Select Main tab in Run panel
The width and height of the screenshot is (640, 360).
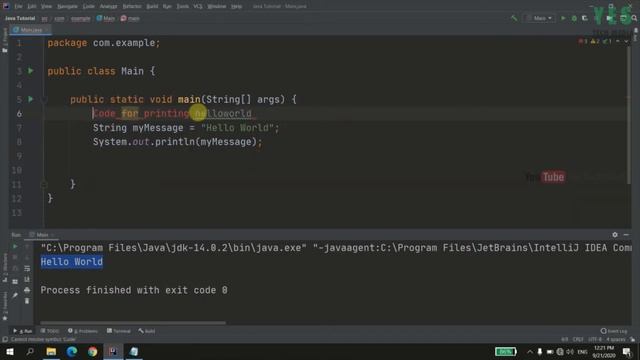(42, 235)
